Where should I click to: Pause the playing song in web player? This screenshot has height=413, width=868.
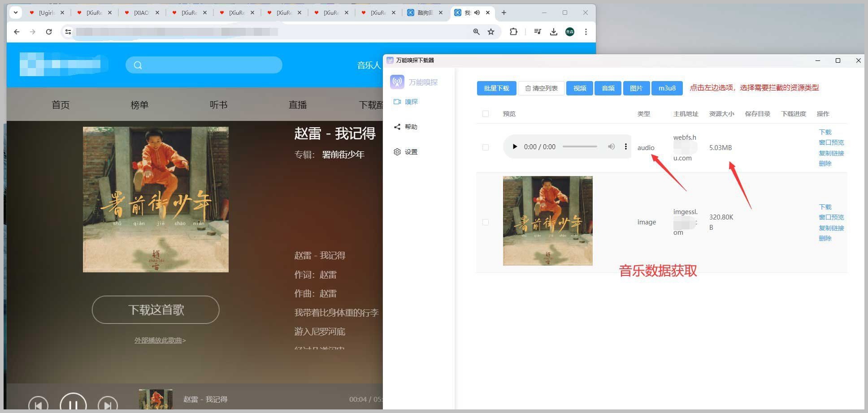(73, 404)
